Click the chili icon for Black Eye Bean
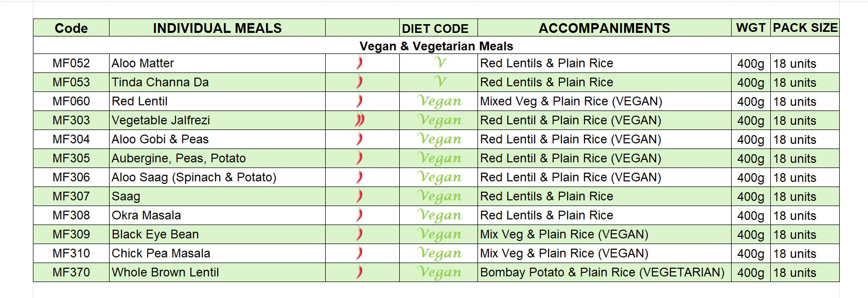Viewport: 868px width, 298px height. coord(359,234)
